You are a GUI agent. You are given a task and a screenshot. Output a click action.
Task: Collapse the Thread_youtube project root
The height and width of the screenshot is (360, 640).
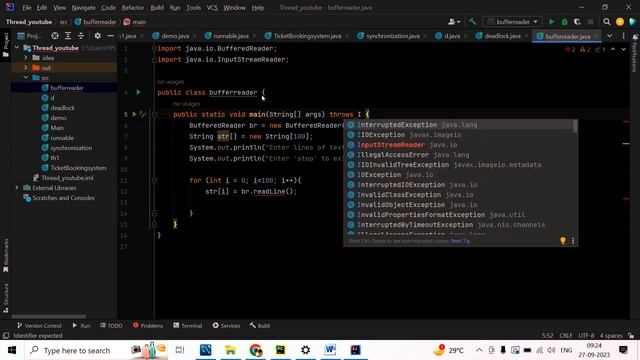17,48
